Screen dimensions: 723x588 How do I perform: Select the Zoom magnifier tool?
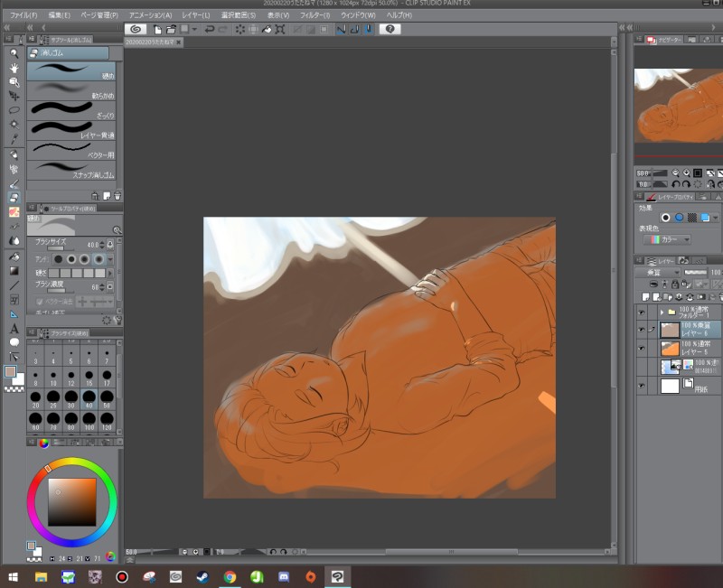point(14,53)
